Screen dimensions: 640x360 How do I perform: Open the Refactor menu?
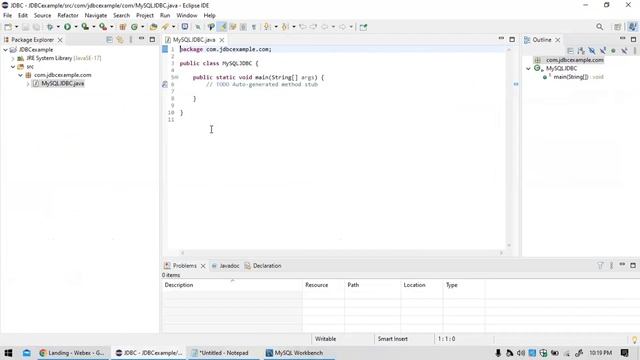point(68,16)
